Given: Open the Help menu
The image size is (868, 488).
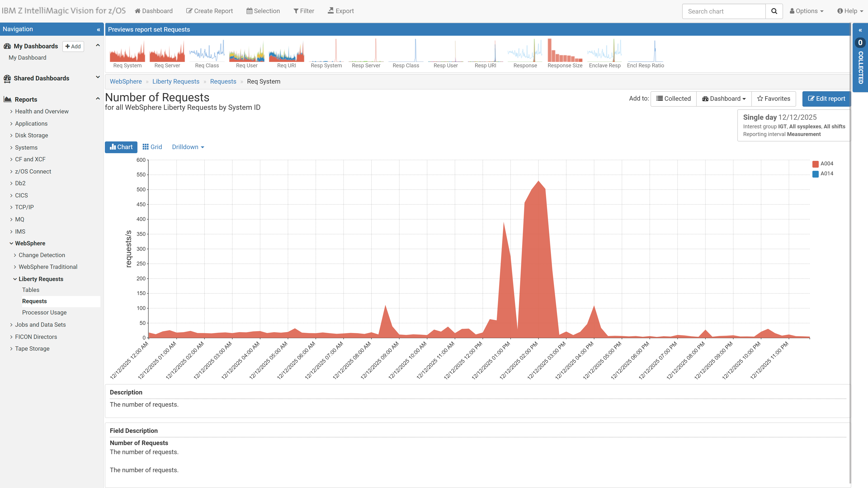Looking at the screenshot, I should pos(850,11).
